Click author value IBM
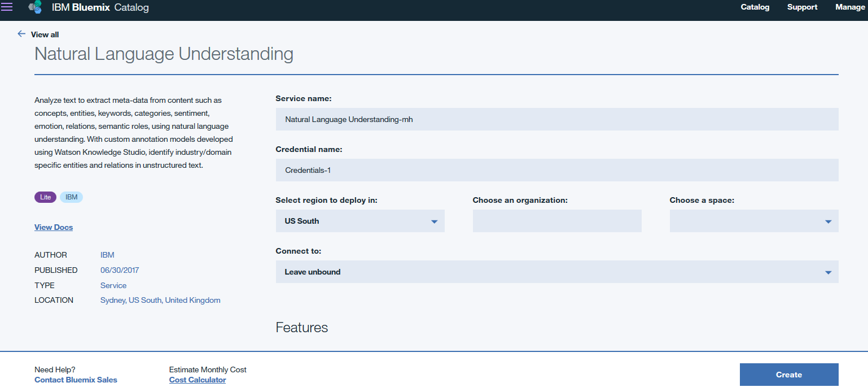 [x=107, y=255]
